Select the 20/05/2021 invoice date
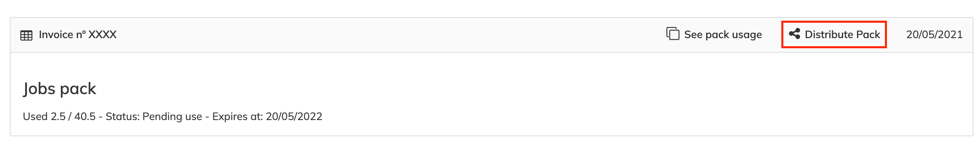The image size is (980, 146). click(934, 34)
